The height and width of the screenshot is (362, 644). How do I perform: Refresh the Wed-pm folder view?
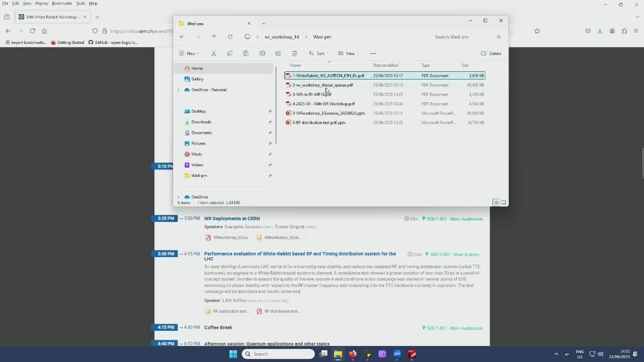click(230, 37)
